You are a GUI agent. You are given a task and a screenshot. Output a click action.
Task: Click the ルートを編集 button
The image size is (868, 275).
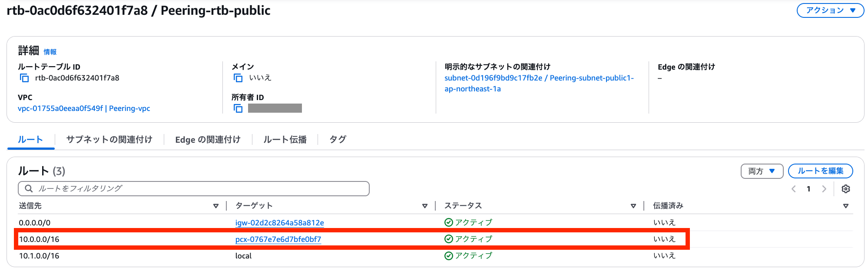pos(820,171)
